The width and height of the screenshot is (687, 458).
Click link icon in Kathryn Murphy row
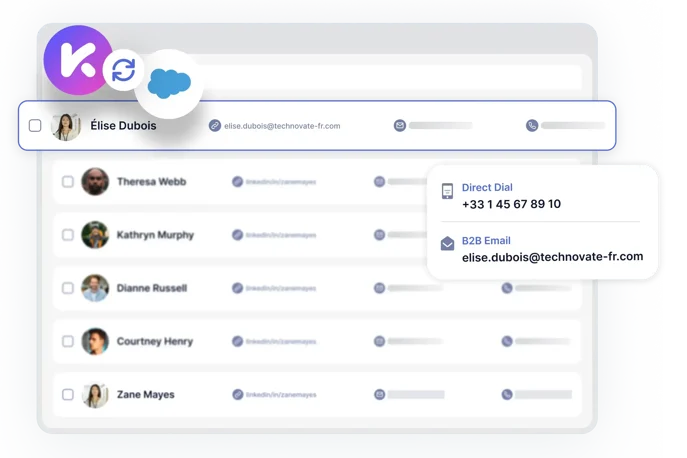[x=237, y=235]
